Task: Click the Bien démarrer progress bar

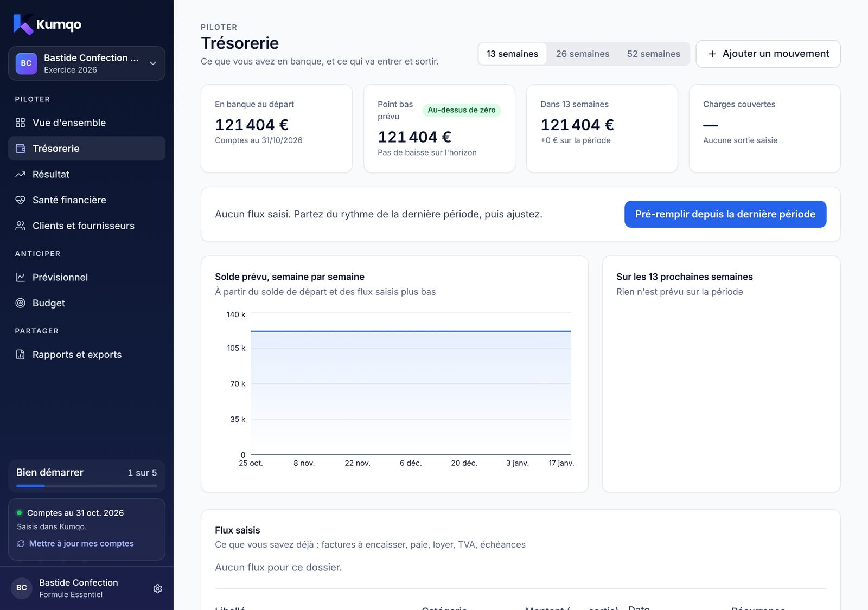Action: click(x=87, y=486)
